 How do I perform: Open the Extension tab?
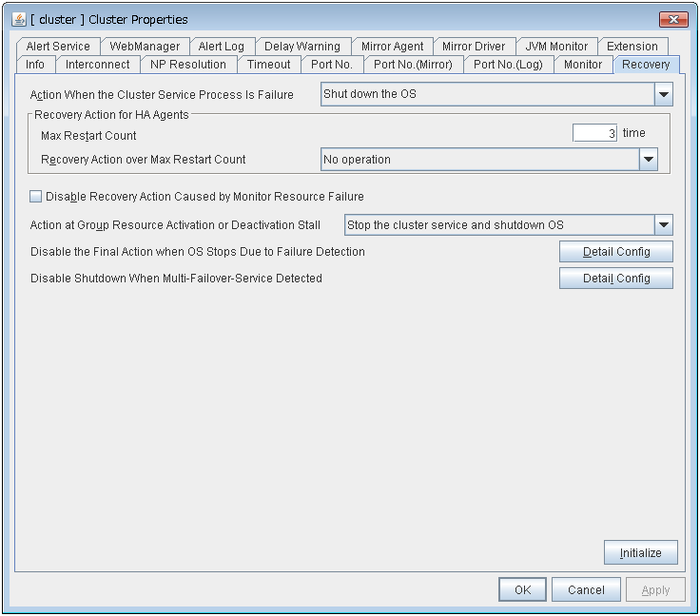pos(632,47)
